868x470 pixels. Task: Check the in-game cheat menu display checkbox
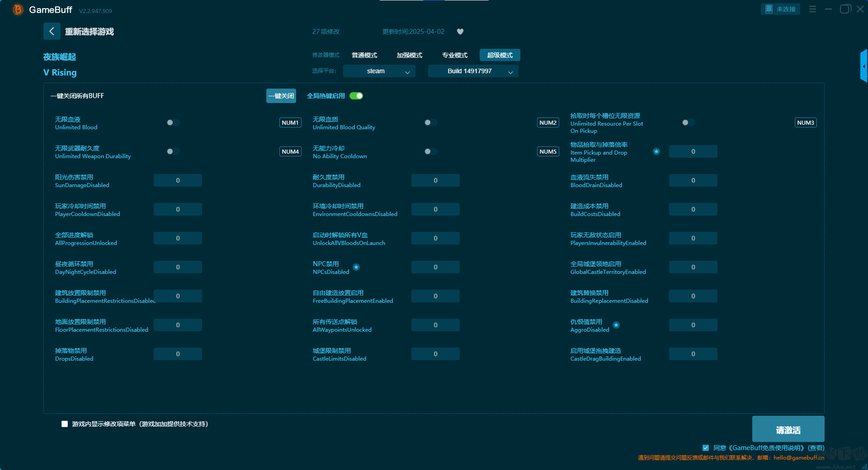click(x=65, y=424)
